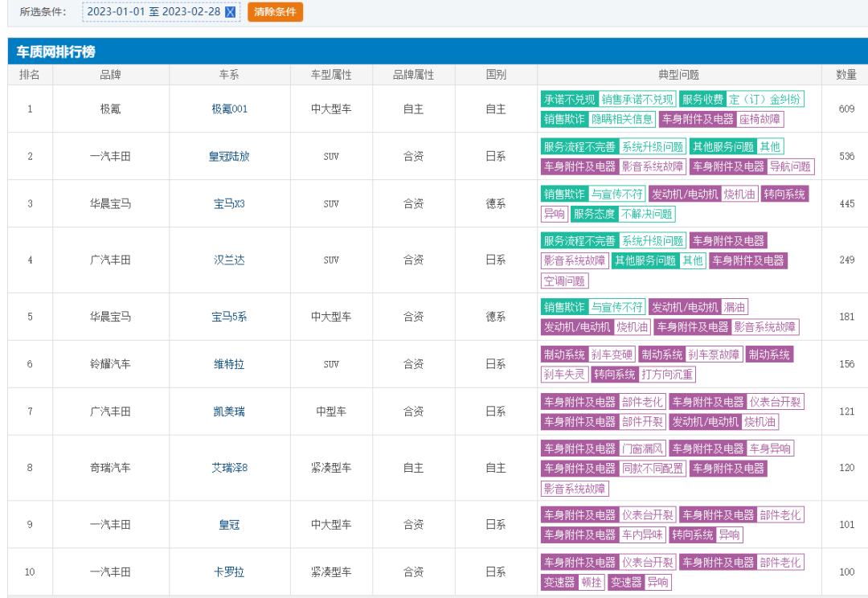The height and width of the screenshot is (598, 868).
Task: Click the 车质网排行榜 title
Action: pos(56,52)
